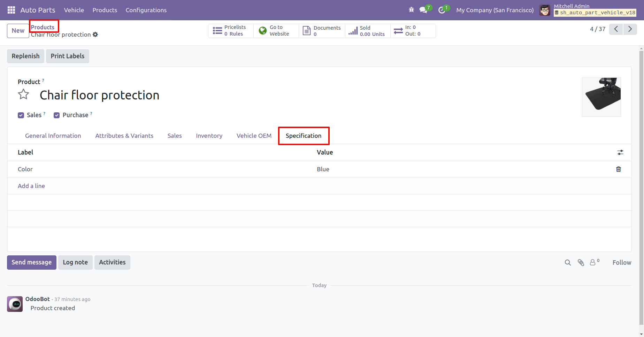
Task: Open the chat messages icon
Action: click(x=423, y=10)
